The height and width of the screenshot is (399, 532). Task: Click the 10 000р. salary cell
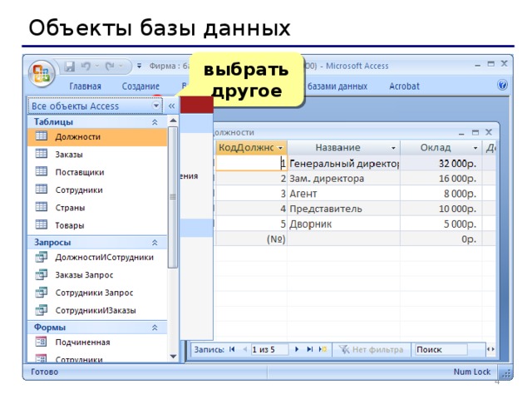[441, 209]
